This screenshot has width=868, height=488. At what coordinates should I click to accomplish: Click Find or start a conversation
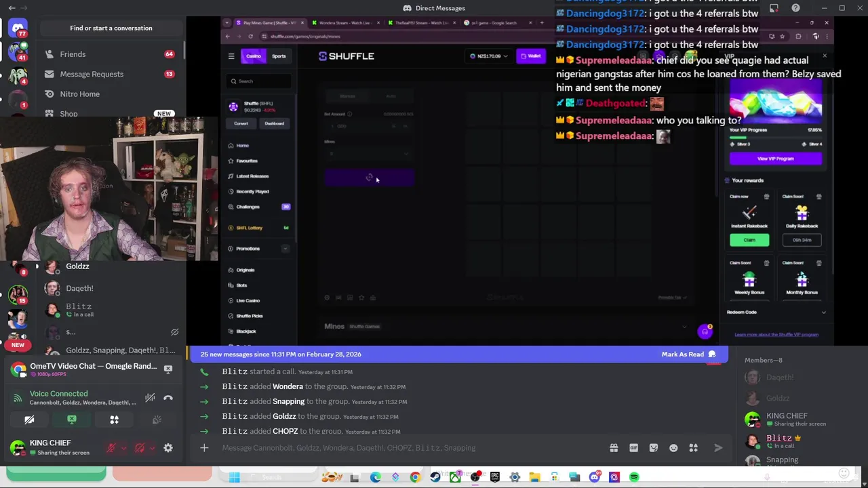point(111,28)
